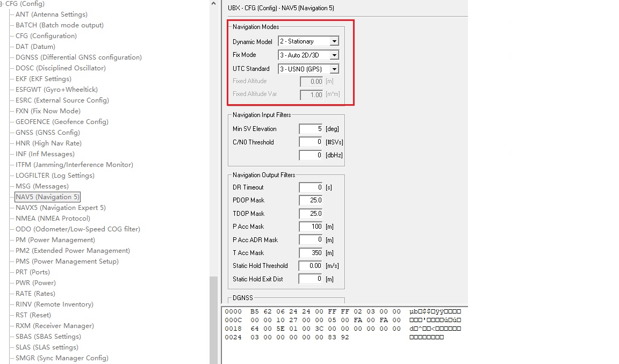Select GNSS (GNSS Config) item

[x=46, y=132]
